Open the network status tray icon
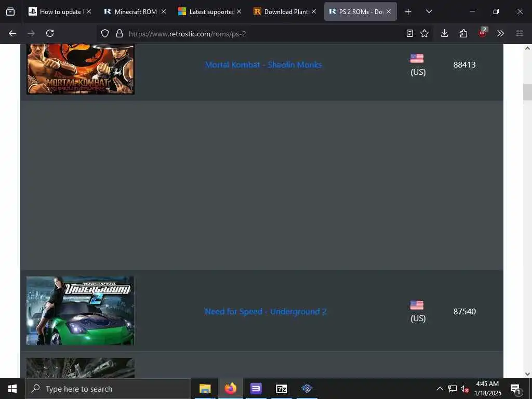Image resolution: width=532 pixels, height=399 pixels. click(453, 389)
